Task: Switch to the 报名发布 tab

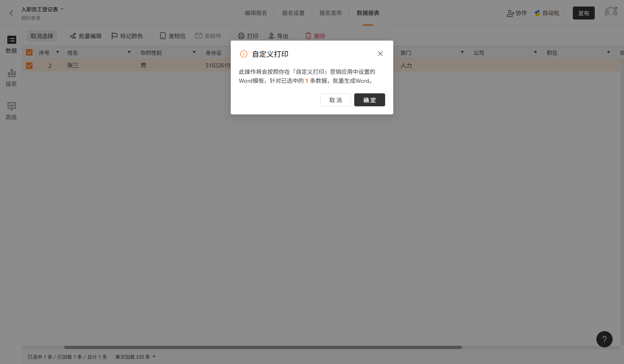Action: pyautogui.click(x=330, y=13)
